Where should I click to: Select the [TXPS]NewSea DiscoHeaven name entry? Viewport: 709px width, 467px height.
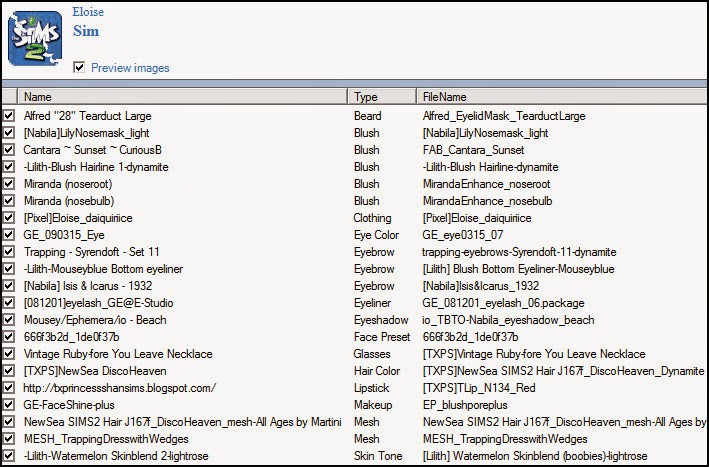coord(95,371)
